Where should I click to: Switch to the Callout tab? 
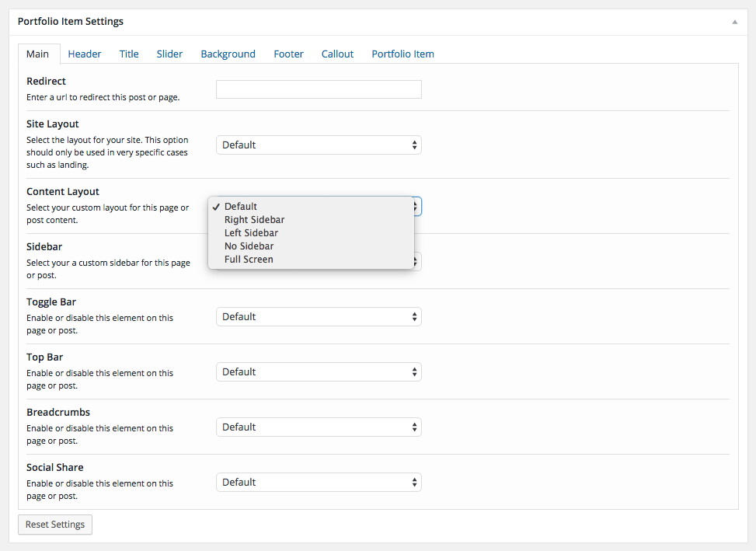[x=337, y=54]
